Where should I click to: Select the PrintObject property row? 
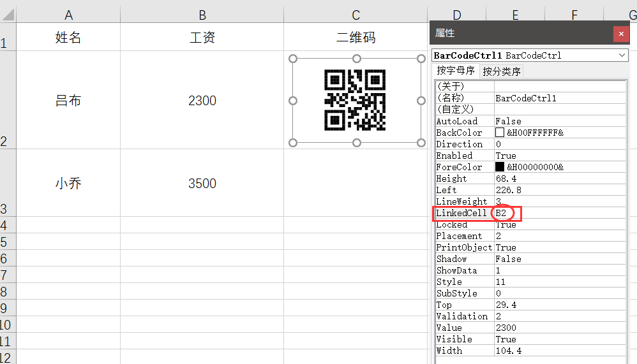(530, 247)
